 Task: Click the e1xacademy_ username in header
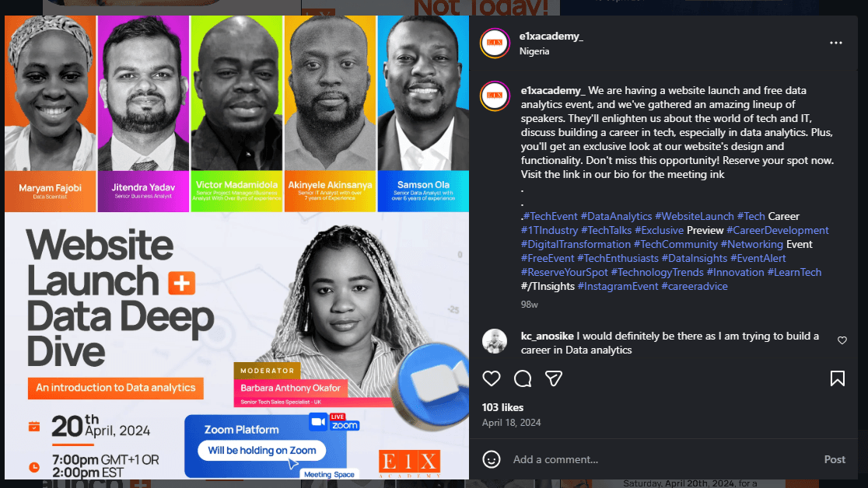click(551, 36)
